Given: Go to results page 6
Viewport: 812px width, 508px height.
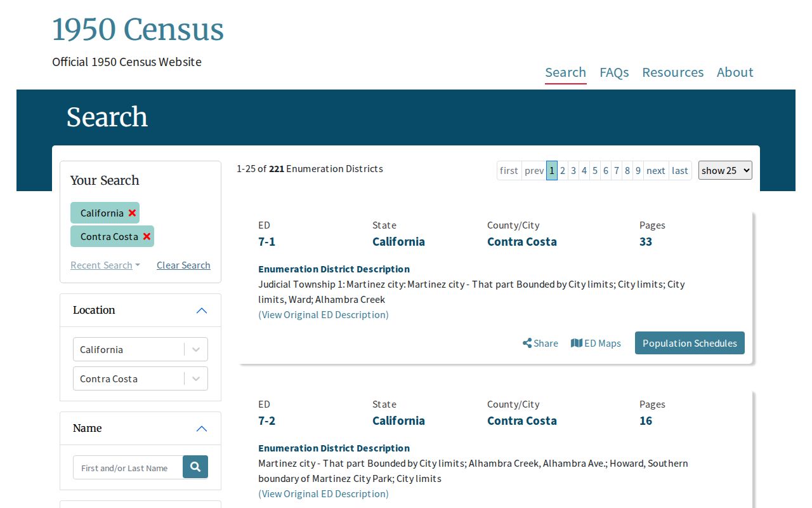Looking at the screenshot, I should tap(606, 170).
